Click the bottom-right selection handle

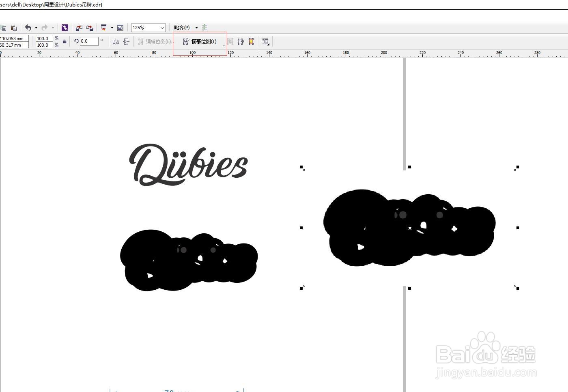pyautogui.click(x=518, y=288)
